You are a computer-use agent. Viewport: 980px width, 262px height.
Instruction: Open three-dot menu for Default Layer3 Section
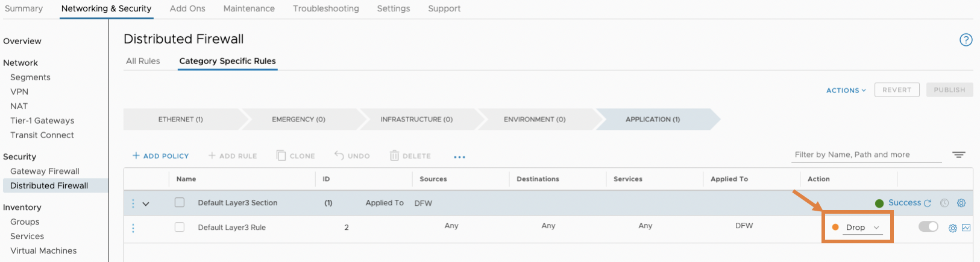[133, 203]
